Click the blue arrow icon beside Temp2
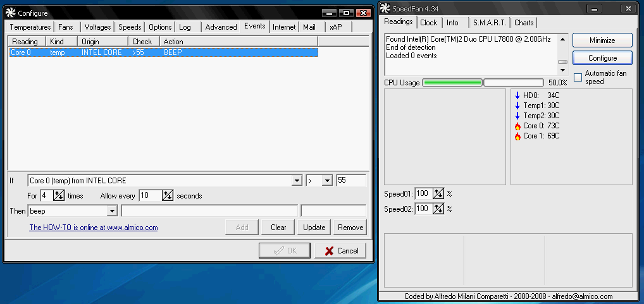The height and width of the screenshot is (304, 644). 517,116
